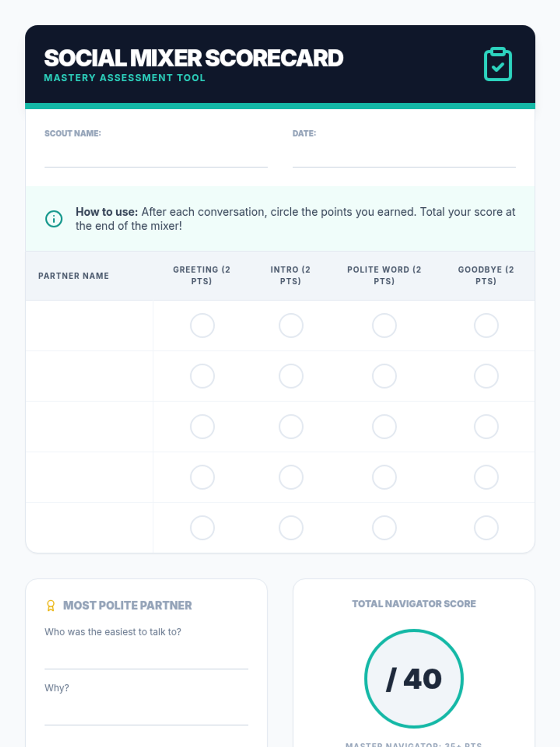Click the Polite Word column header

click(384, 275)
